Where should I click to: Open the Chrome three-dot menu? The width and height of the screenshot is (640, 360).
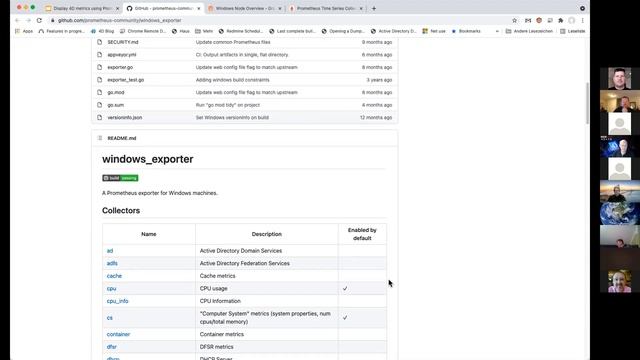click(582, 20)
